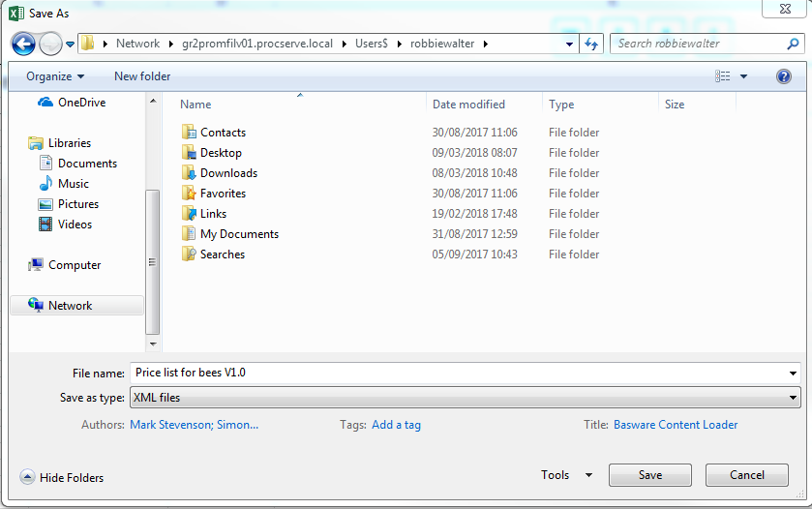Click Users$ segment in address bar
Screen dimensions: 812x509
point(372,44)
